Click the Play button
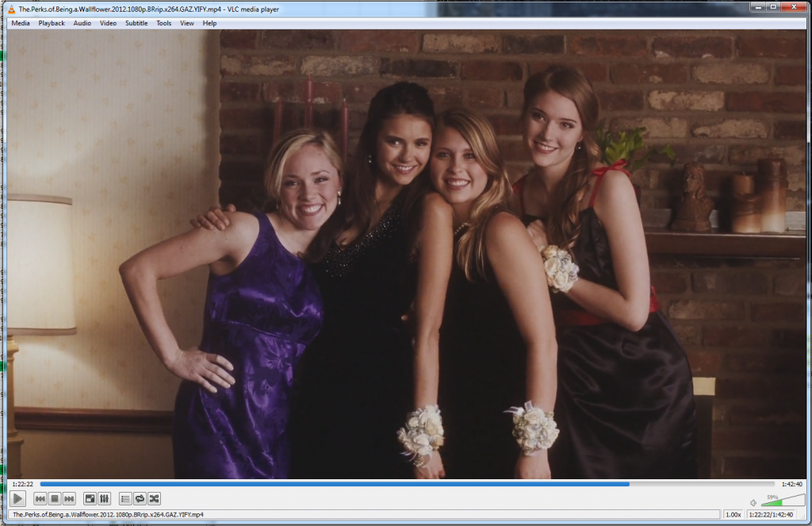 pos(17,498)
